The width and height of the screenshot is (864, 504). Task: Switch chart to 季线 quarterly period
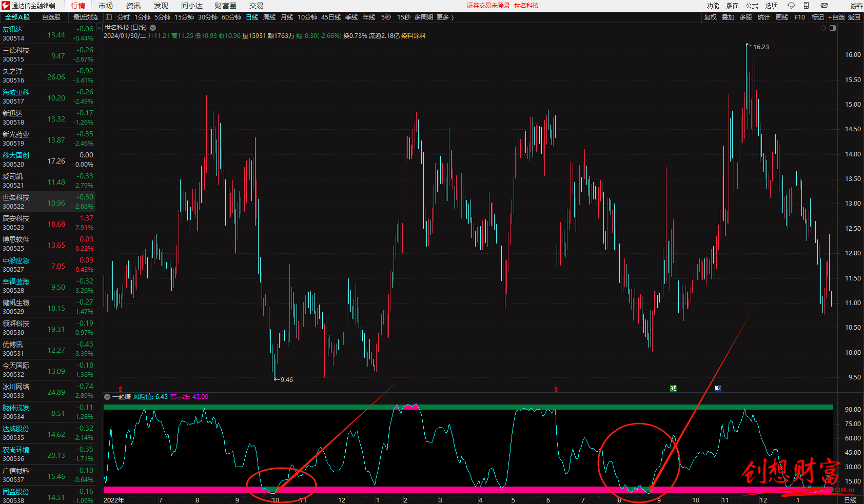[351, 17]
